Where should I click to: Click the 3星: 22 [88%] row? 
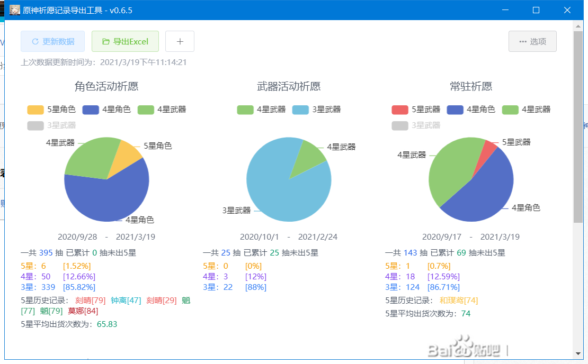(235, 287)
